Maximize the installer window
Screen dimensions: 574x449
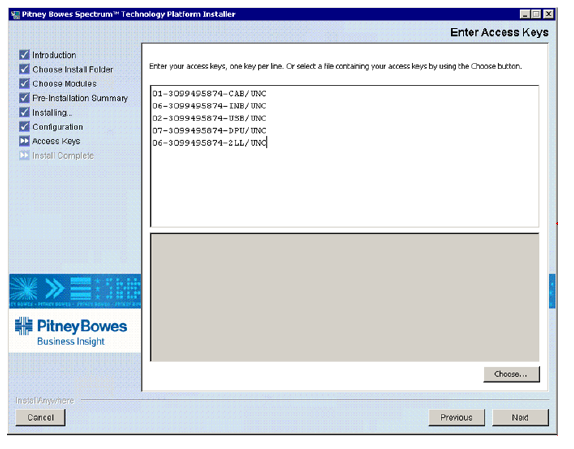536,14
